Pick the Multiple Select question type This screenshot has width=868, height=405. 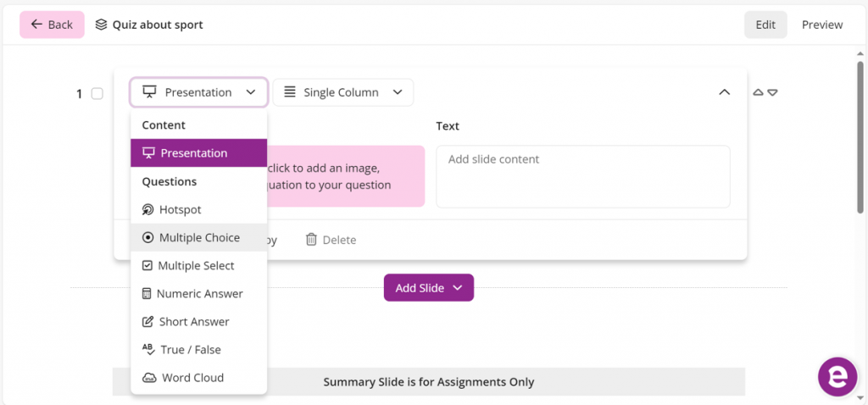pyautogui.click(x=196, y=266)
